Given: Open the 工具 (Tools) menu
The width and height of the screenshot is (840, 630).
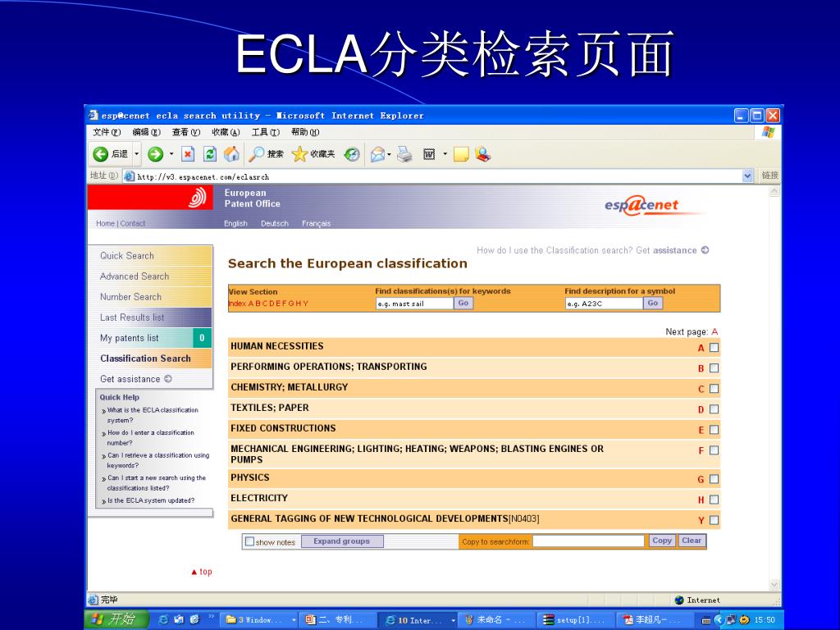Looking at the screenshot, I should 266,132.
